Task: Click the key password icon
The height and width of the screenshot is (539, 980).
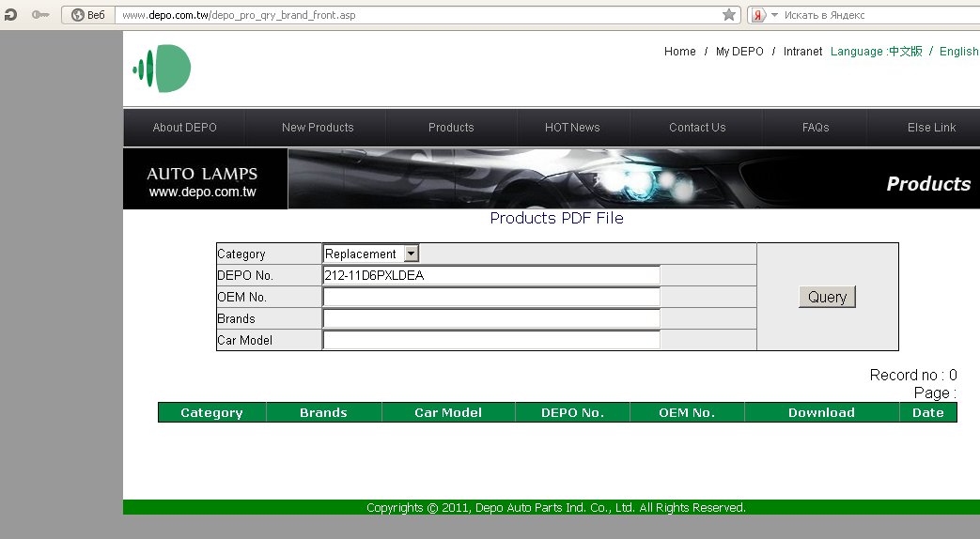Action: pyautogui.click(x=40, y=14)
